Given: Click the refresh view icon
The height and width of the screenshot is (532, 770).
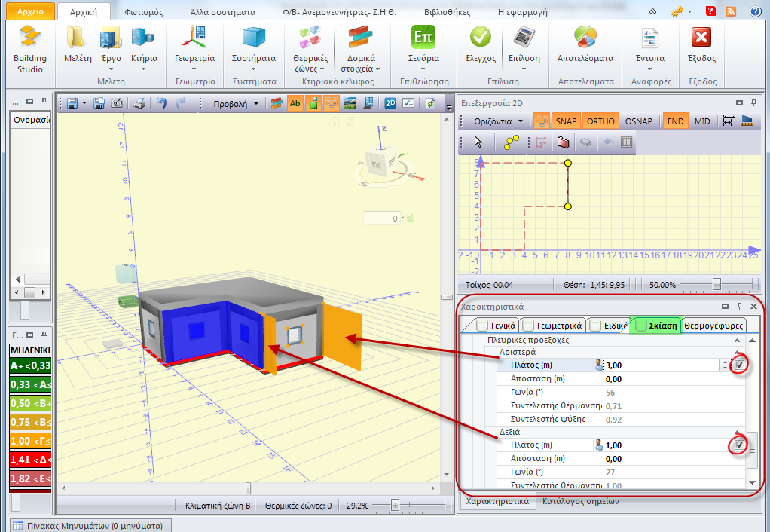Looking at the screenshot, I should tap(431, 103).
